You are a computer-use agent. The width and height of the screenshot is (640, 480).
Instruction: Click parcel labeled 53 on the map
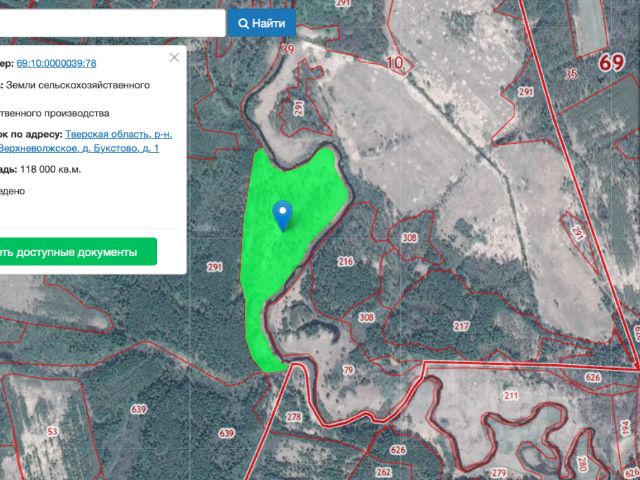tap(52, 431)
